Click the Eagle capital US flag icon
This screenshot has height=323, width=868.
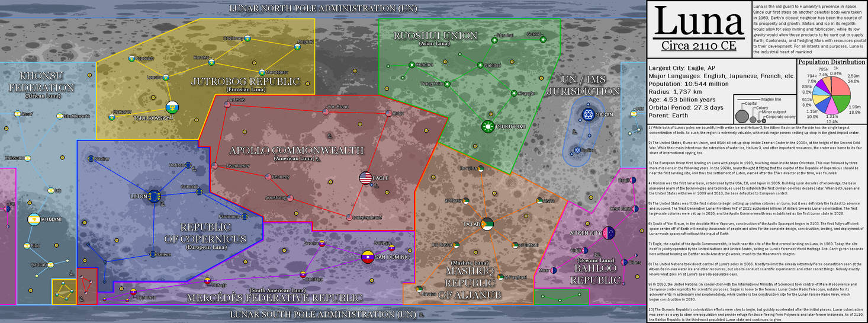[x=366, y=177]
